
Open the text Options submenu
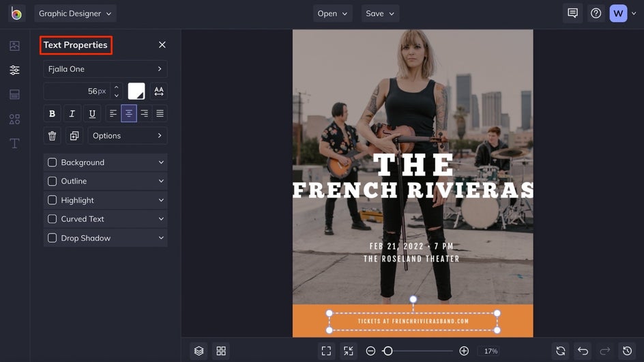click(x=128, y=136)
